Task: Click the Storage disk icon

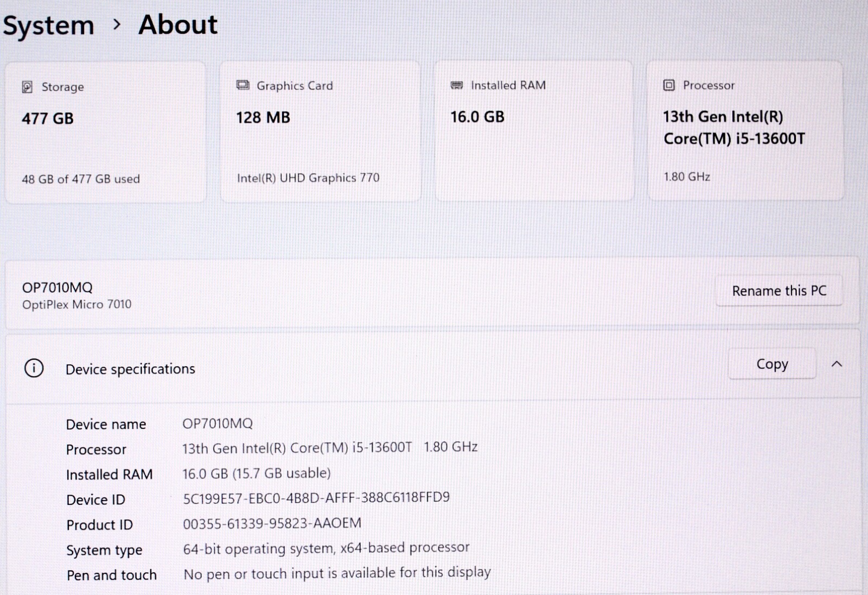Action: pos(27,87)
